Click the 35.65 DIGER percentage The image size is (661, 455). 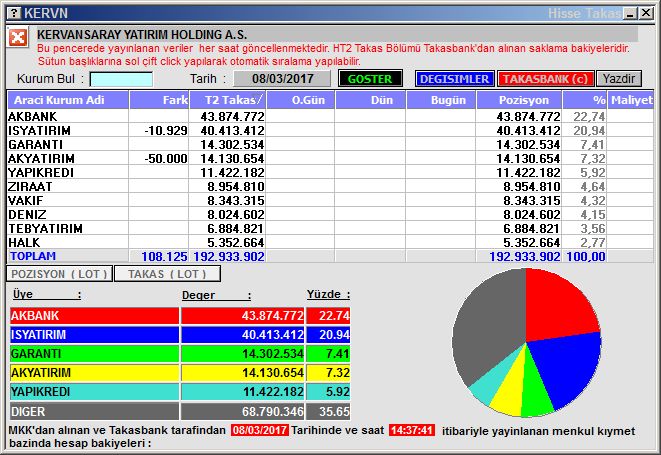[334, 412]
